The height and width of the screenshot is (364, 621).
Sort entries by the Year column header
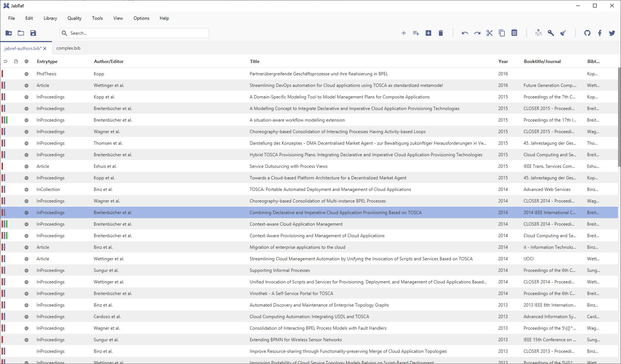pyautogui.click(x=503, y=61)
